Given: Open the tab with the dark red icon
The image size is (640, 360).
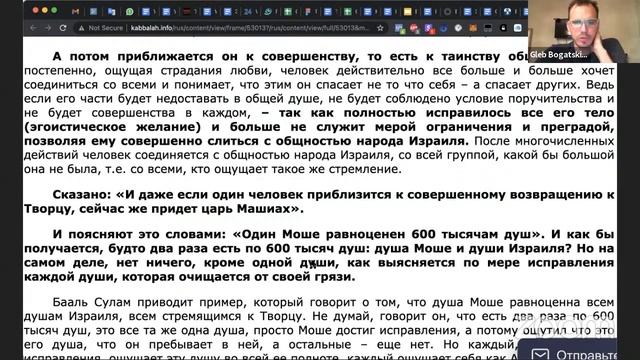Looking at the screenshot, I should coord(187,11).
